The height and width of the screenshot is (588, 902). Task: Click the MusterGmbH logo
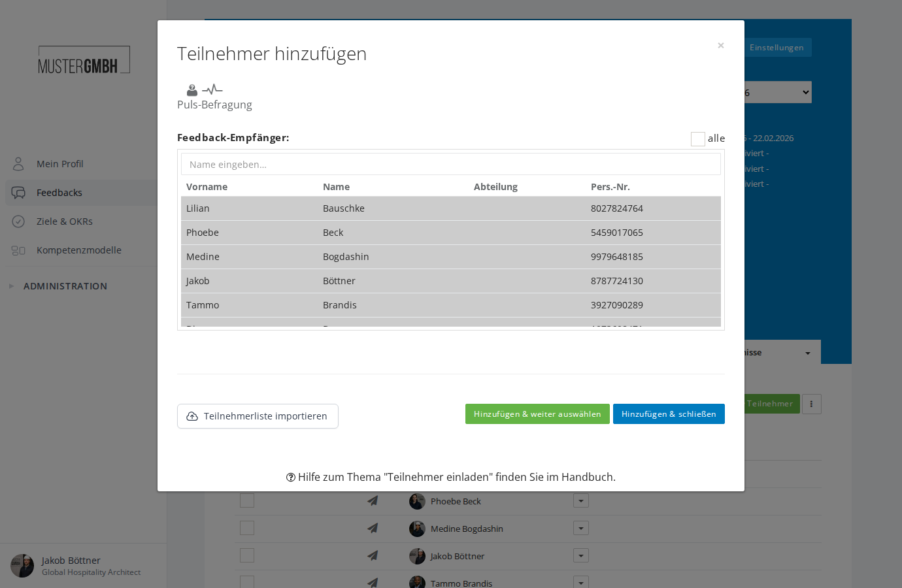(x=84, y=59)
